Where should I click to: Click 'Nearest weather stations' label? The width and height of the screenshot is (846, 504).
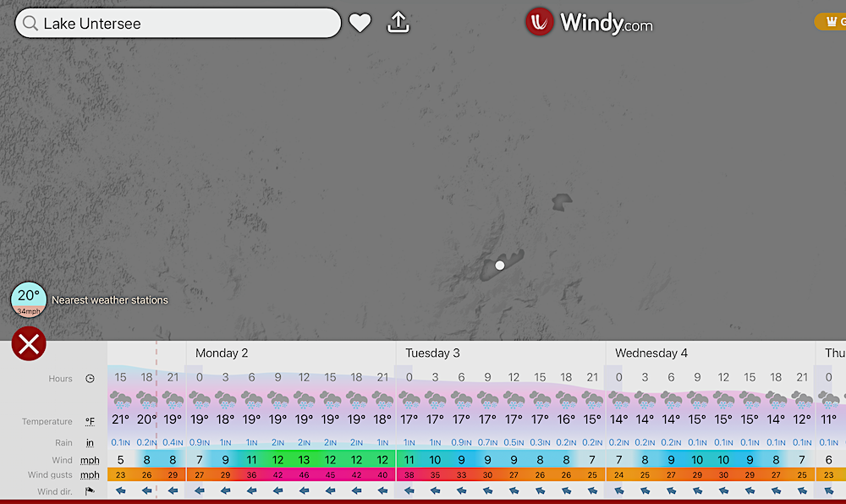click(110, 300)
